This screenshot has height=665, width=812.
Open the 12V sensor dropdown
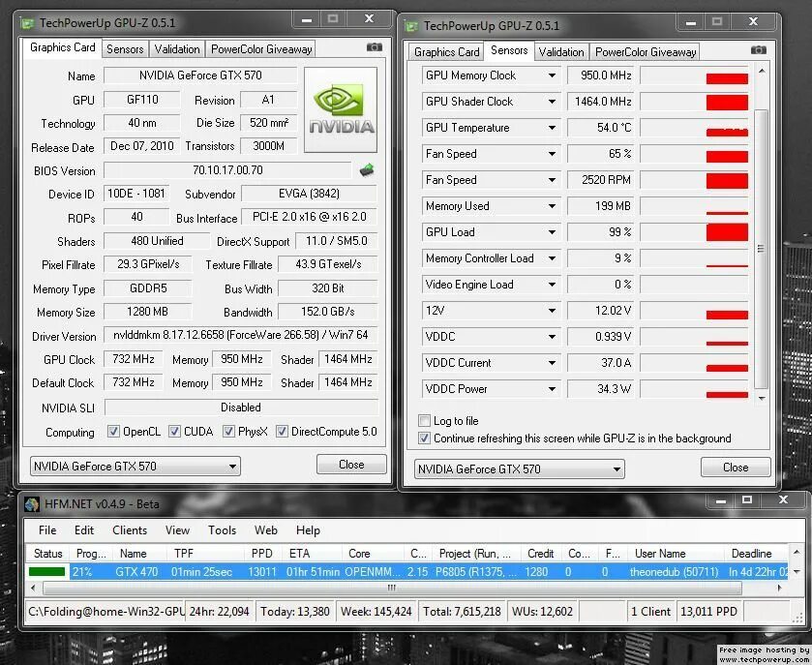(x=552, y=311)
